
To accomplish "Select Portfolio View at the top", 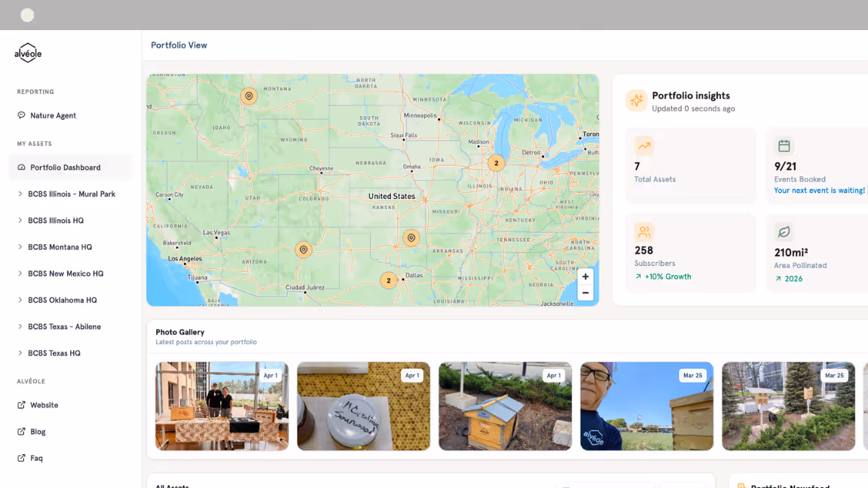I will point(179,45).
